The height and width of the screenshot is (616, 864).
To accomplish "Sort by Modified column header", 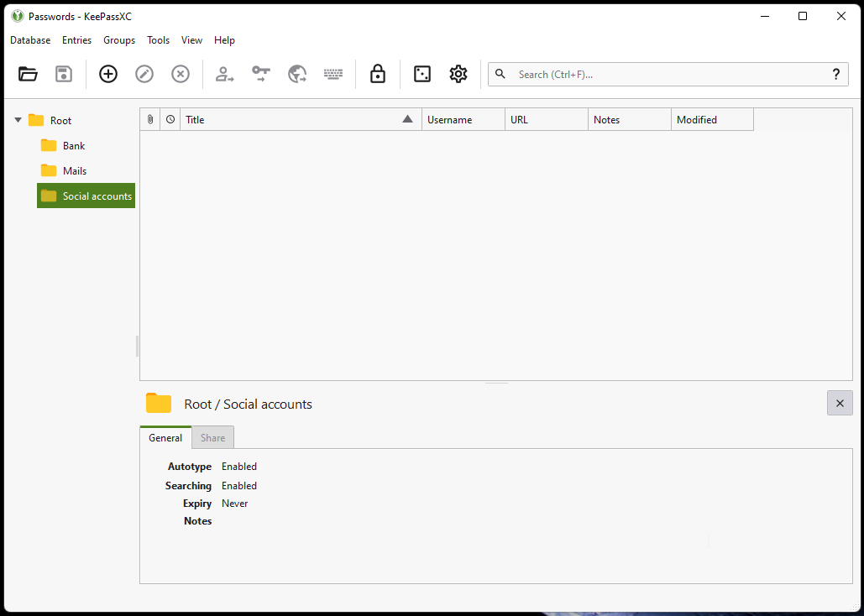I will click(713, 119).
